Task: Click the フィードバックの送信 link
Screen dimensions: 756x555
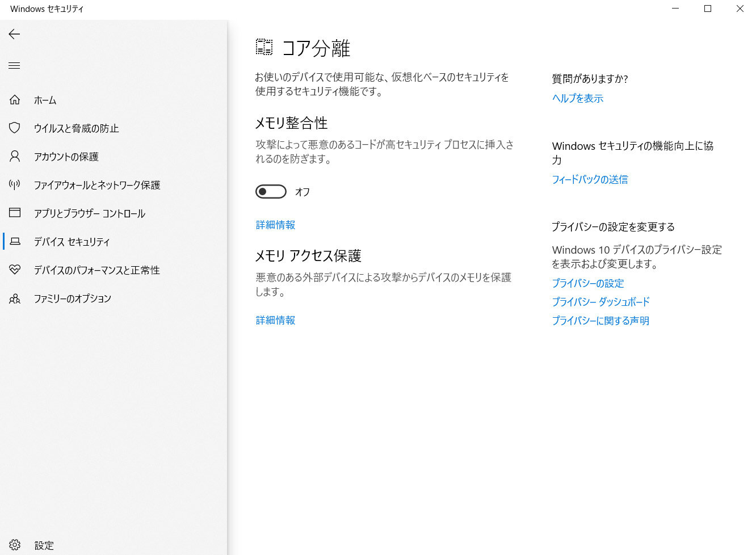Action: click(x=590, y=179)
